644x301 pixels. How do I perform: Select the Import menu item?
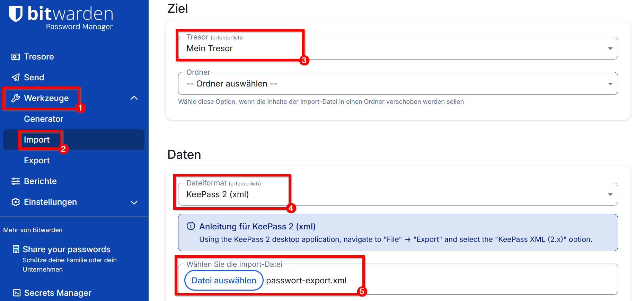[37, 140]
